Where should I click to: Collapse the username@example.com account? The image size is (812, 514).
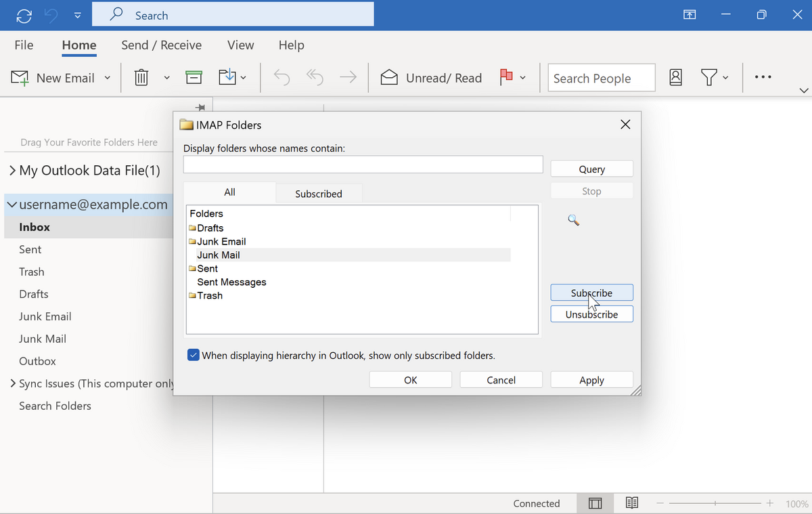tap(12, 205)
